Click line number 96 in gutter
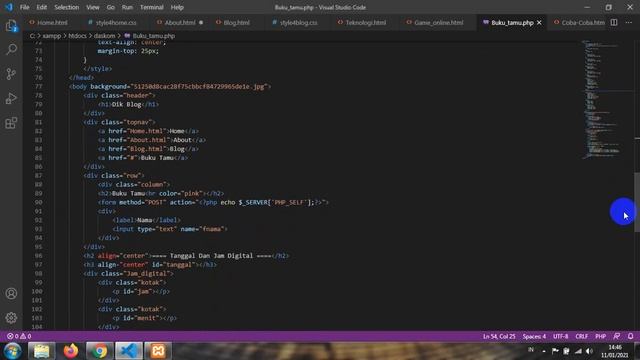 tap(38, 256)
